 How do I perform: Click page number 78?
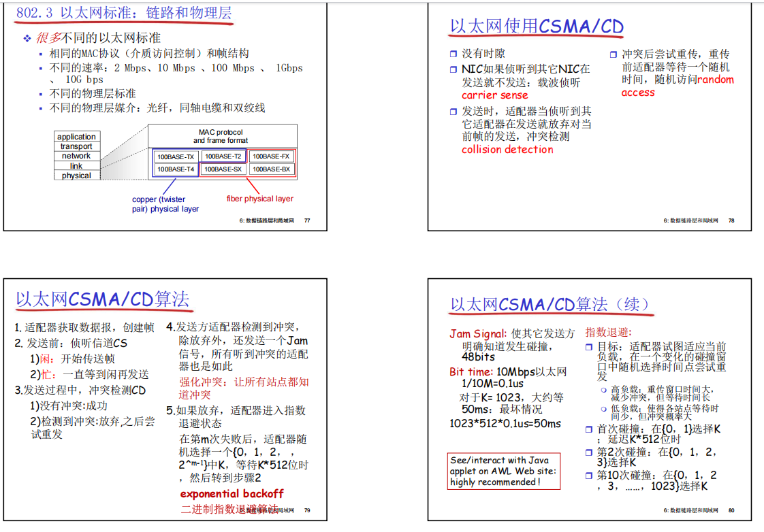(731, 220)
